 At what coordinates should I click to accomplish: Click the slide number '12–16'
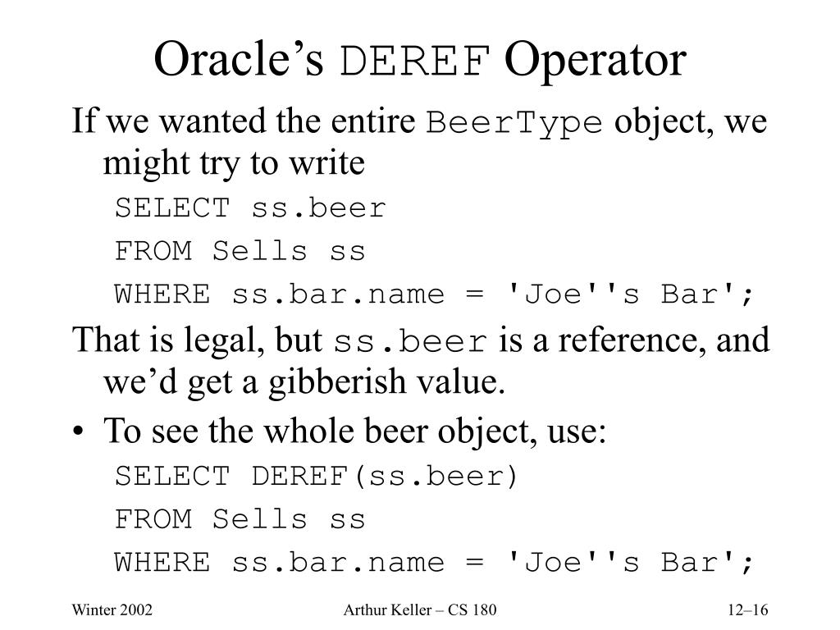748,609
